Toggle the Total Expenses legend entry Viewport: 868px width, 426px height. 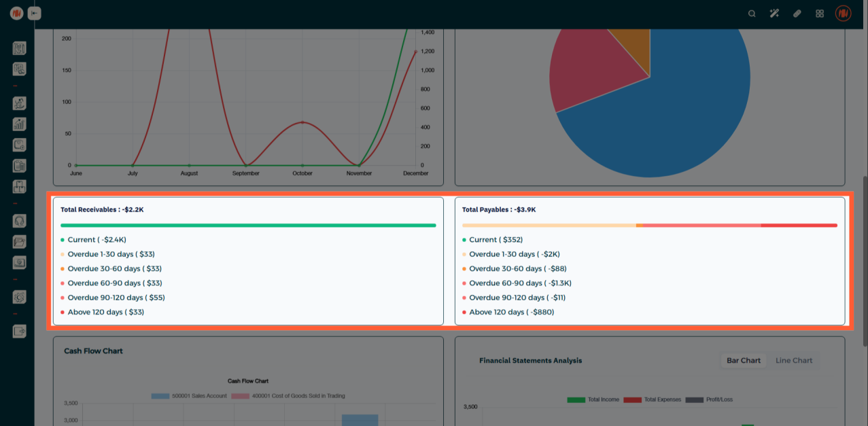(652, 400)
